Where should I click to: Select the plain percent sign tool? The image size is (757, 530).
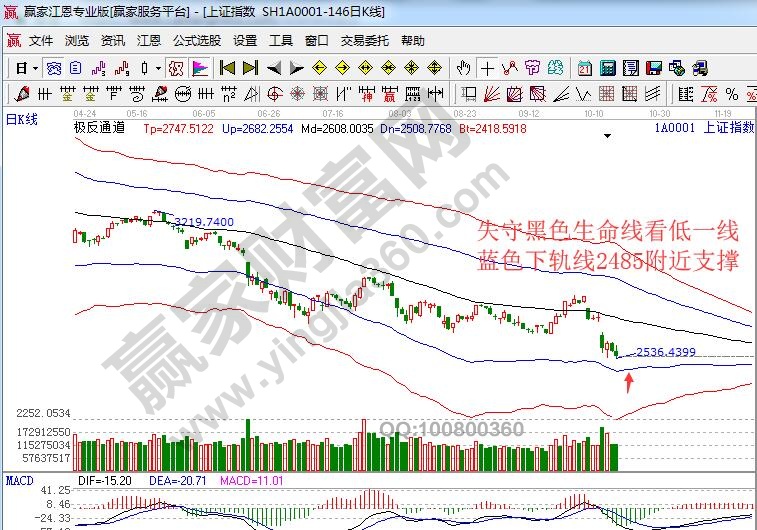731,94
